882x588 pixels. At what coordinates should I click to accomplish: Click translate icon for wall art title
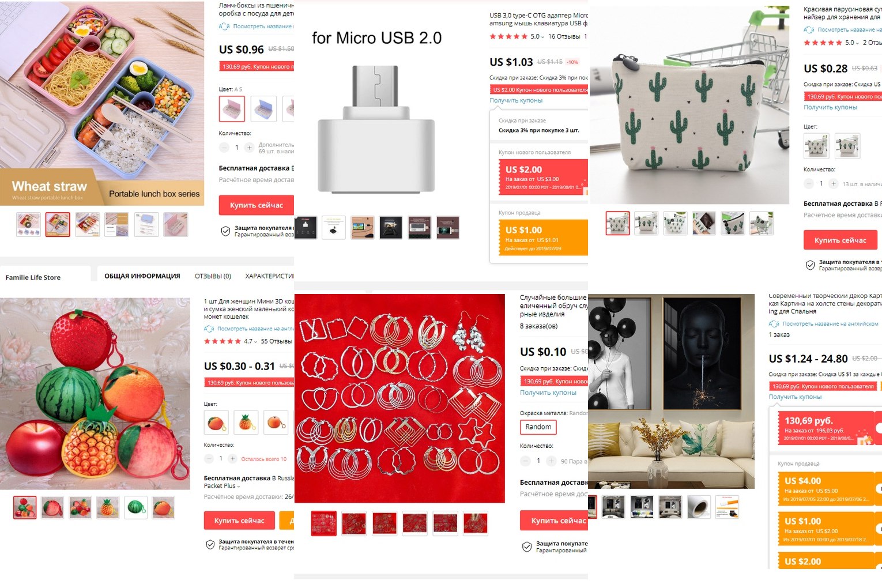pos(774,324)
